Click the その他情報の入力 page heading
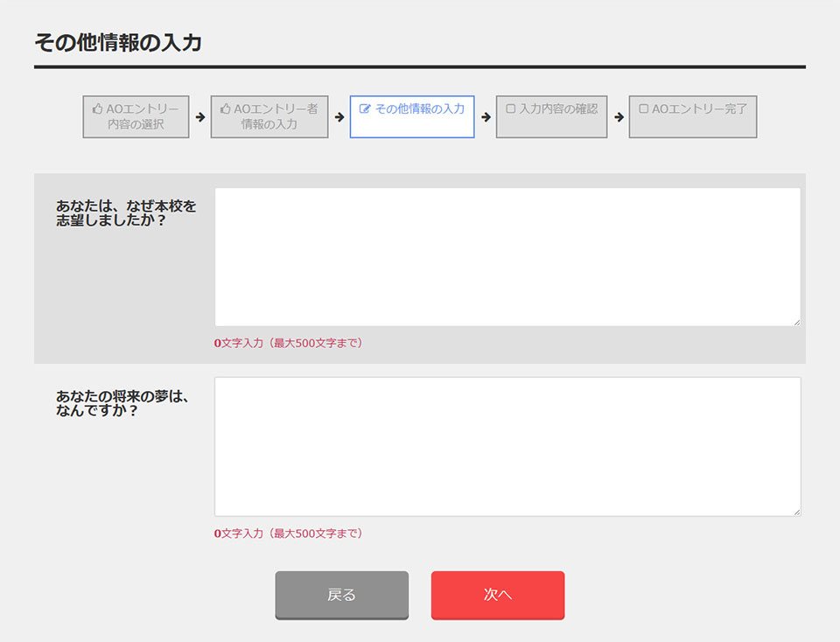 (118, 43)
